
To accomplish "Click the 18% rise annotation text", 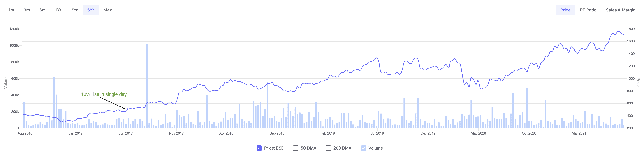I will [104, 94].
